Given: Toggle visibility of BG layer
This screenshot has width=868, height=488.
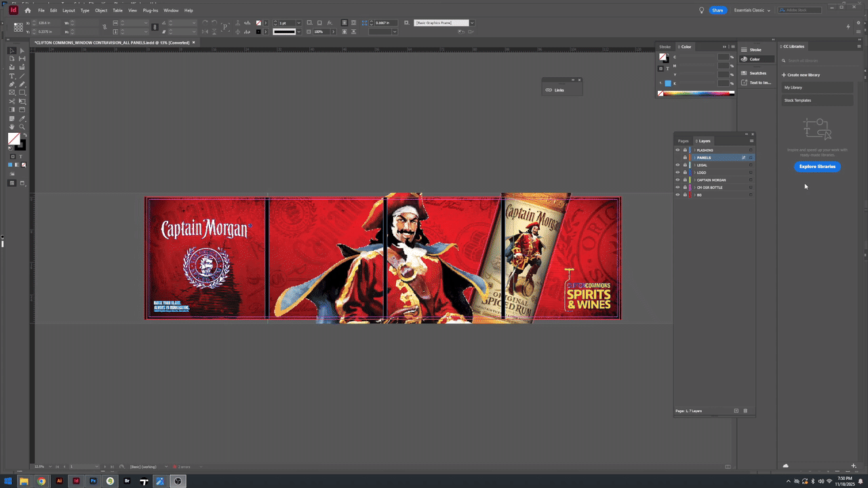Looking at the screenshot, I should pos(677,195).
